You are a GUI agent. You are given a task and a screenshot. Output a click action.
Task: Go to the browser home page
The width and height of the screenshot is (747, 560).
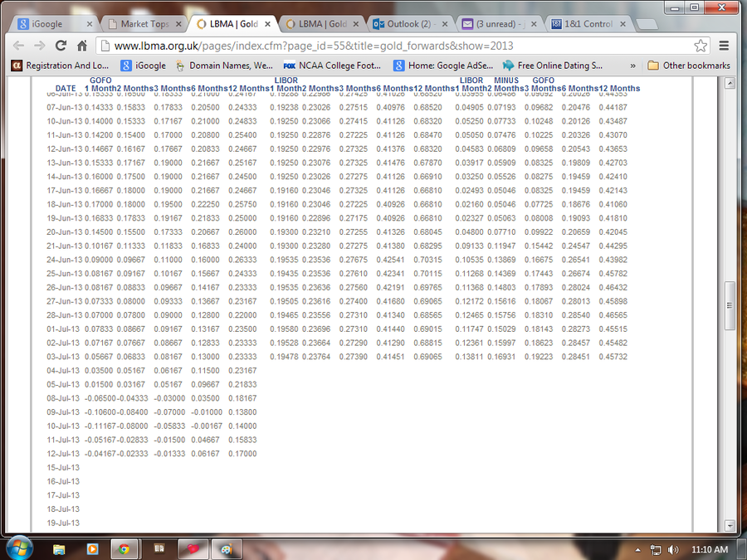[x=82, y=46]
